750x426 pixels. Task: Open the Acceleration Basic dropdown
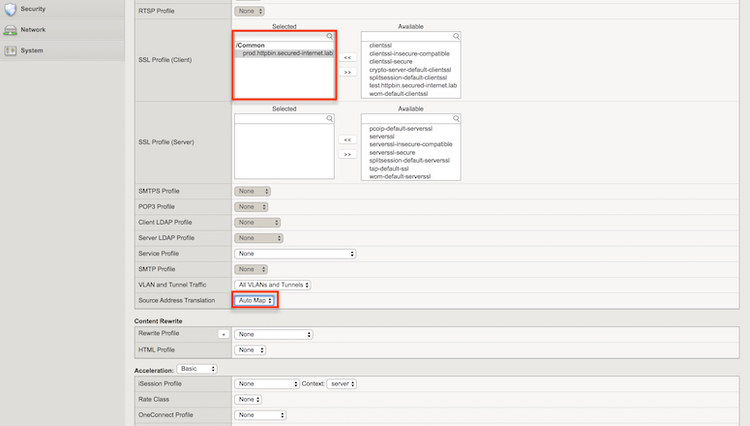coord(188,368)
